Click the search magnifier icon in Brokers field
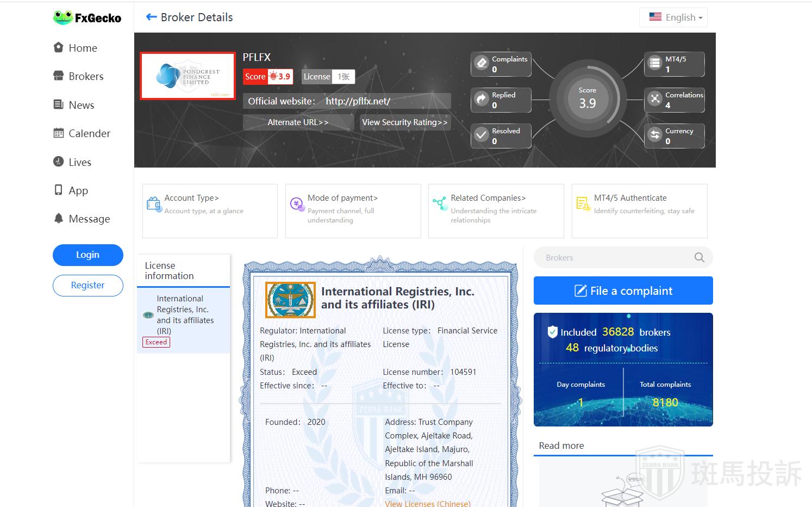The width and height of the screenshot is (812, 507). click(x=699, y=258)
